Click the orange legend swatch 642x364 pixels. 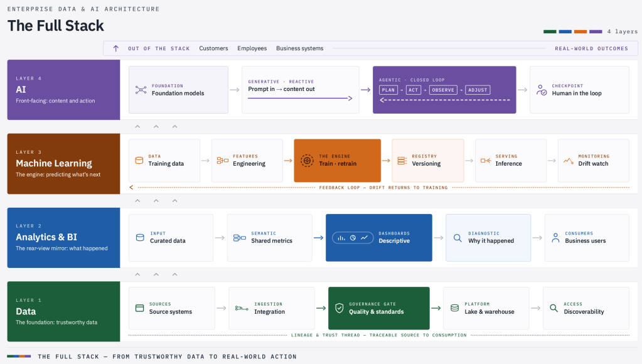(x=580, y=31)
